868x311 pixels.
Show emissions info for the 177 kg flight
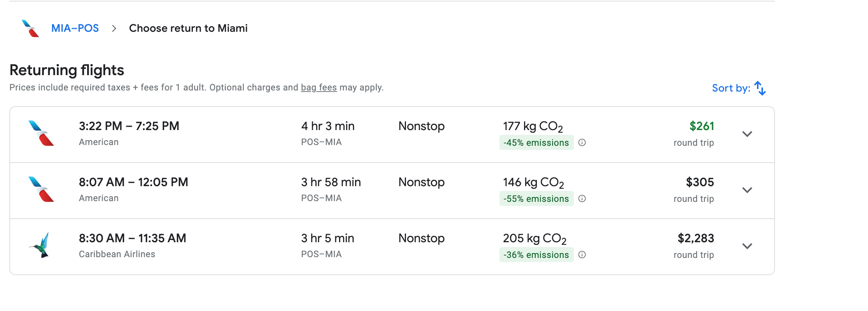(582, 142)
